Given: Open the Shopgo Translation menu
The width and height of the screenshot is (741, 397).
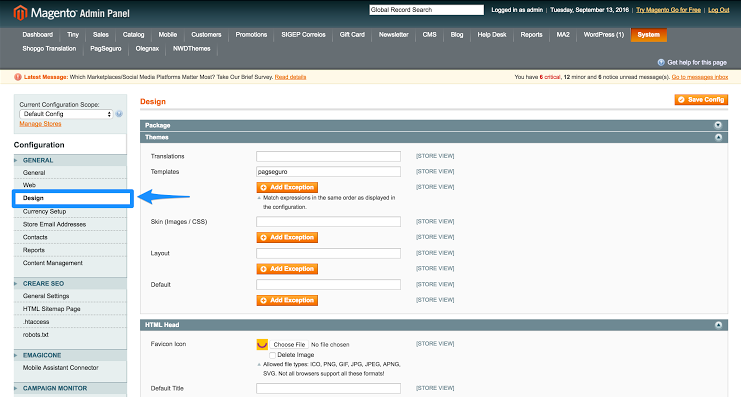Looking at the screenshot, I should (49, 48).
